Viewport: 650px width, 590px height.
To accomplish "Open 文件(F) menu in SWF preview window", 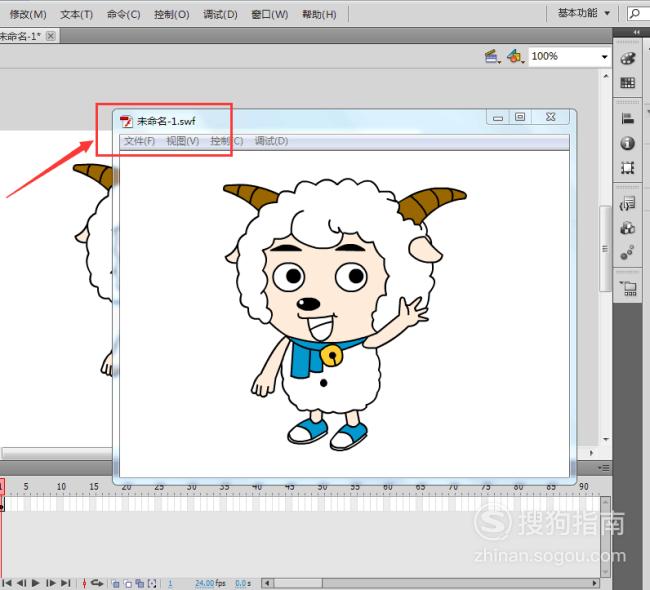I will (139, 141).
